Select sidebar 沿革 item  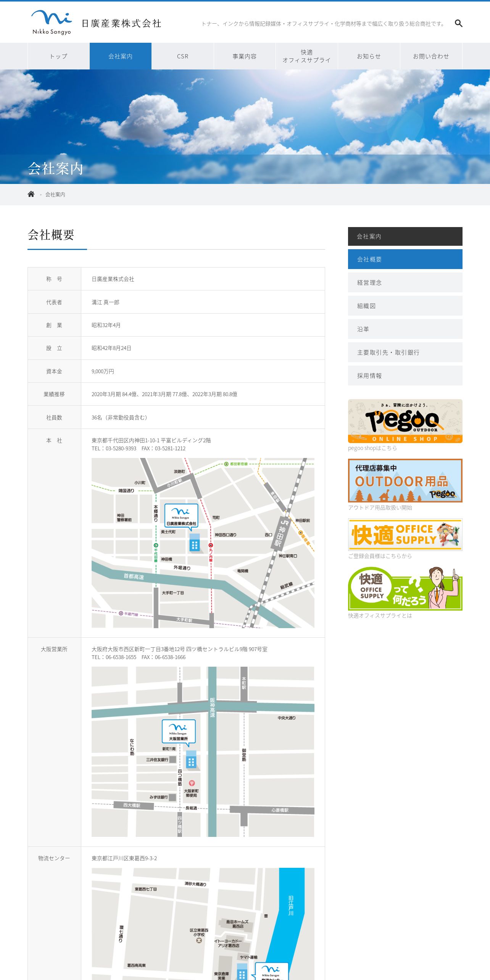point(405,329)
